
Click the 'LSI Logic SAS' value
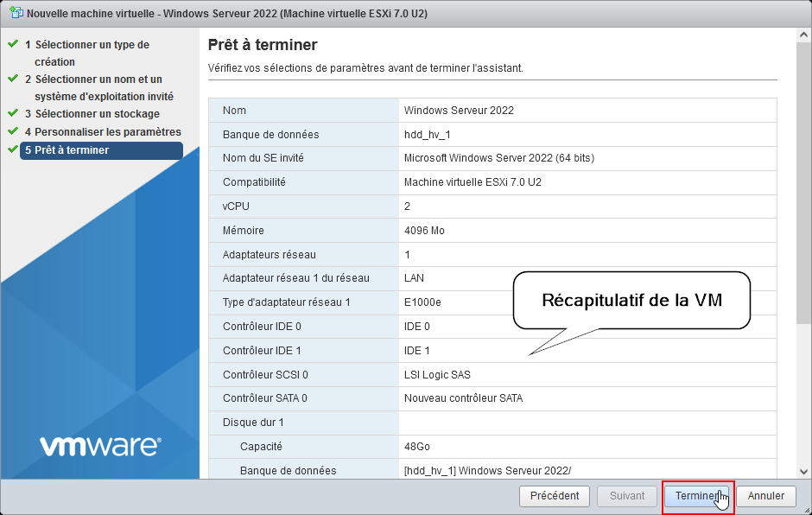point(437,375)
